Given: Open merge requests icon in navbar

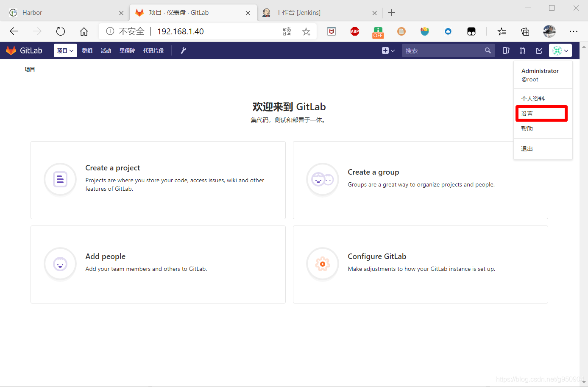Looking at the screenshot, I should click(x=522, y=50).
